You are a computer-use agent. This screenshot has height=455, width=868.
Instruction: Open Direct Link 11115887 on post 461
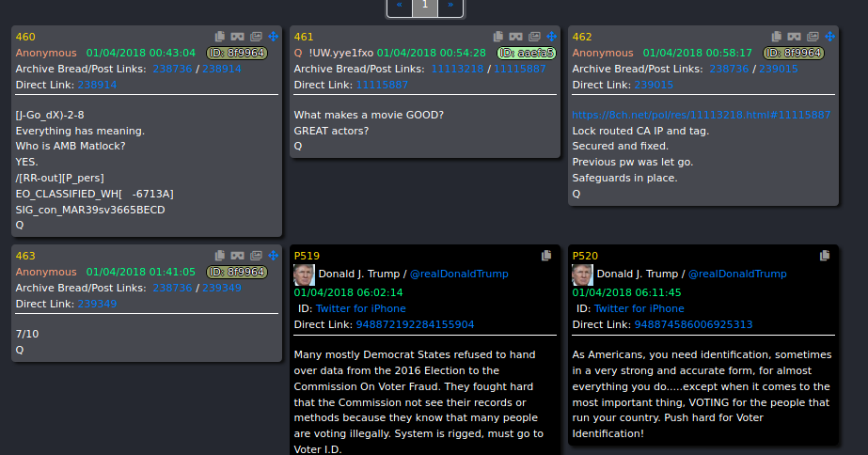click(x=382, y=85)
